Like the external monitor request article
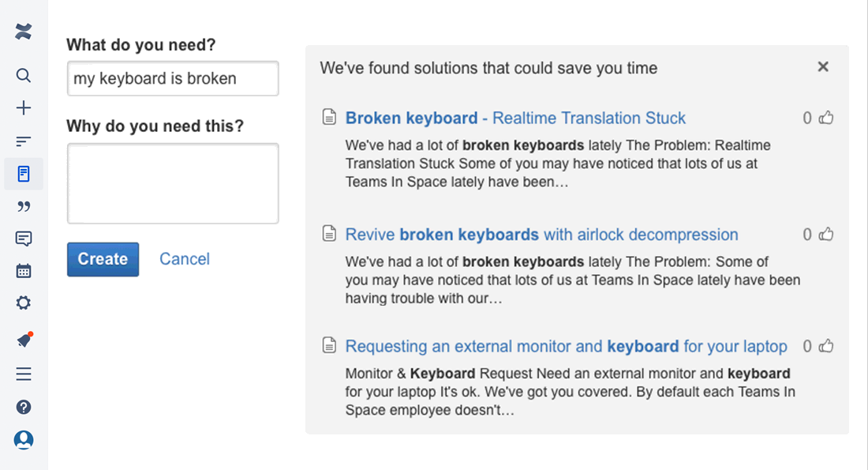This screenshot has width=868, height=470. pyautogui.click(x=826, y=346)
